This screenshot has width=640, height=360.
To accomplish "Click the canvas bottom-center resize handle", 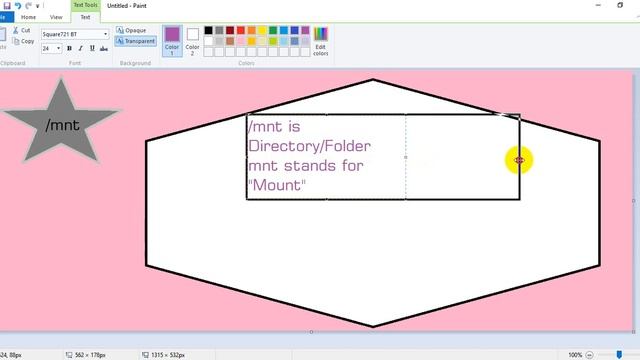I will pos(311,332).
